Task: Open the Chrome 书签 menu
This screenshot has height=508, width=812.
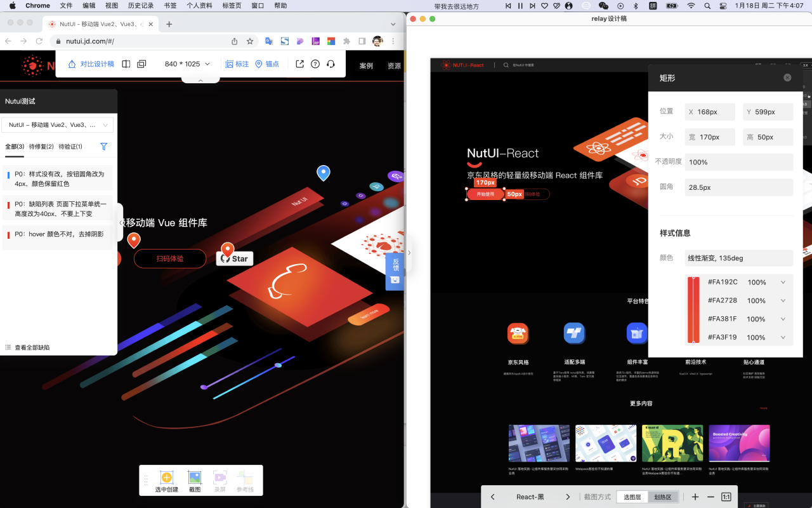Action: (170, 6)
